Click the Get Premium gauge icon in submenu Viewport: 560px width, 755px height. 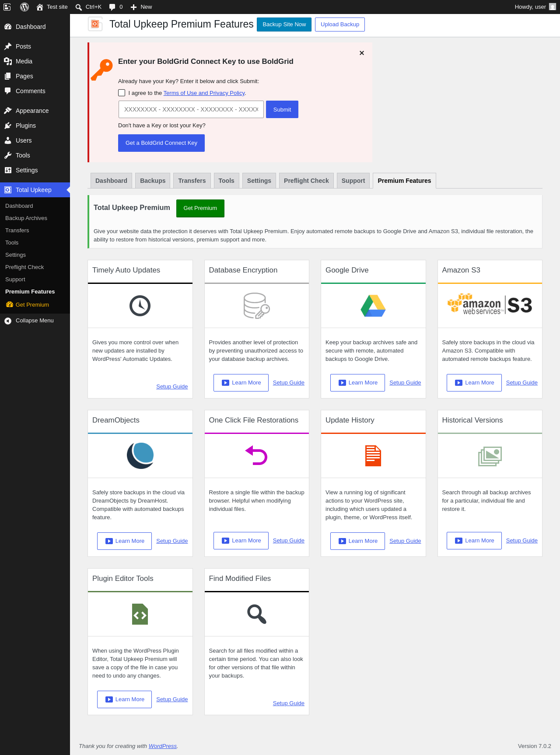10,305
